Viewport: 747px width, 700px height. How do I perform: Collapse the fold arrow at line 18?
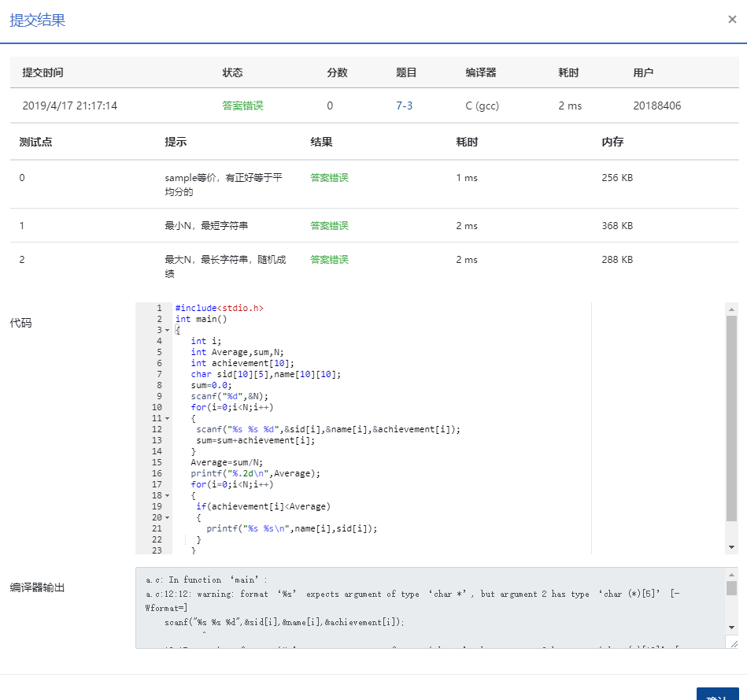point(167,496)
